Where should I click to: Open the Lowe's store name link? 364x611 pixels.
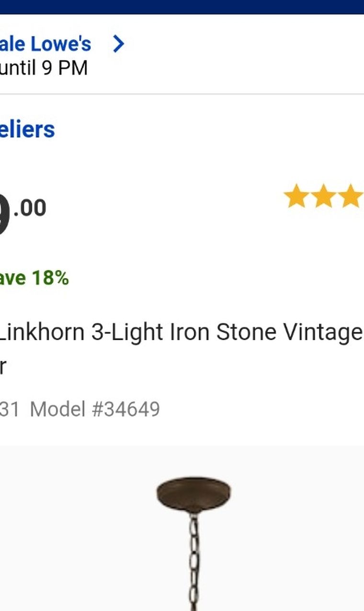pyautogui.click(x=45, y=44)
